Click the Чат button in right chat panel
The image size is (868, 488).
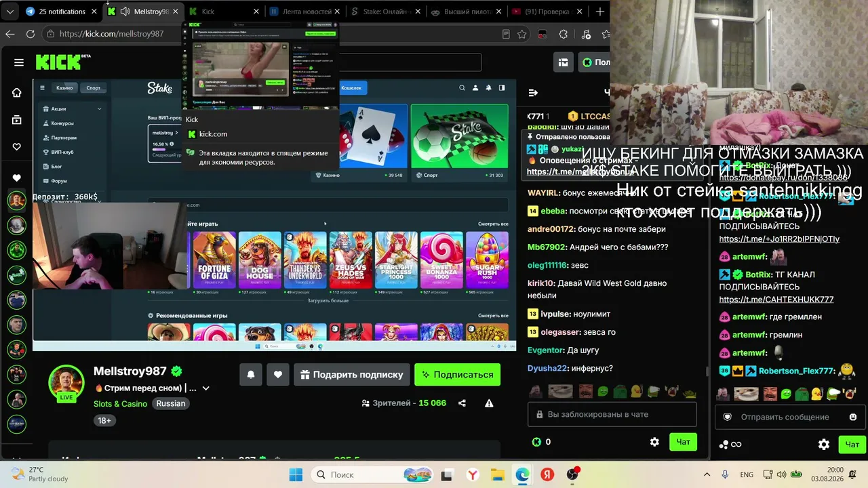click(852, 445)
